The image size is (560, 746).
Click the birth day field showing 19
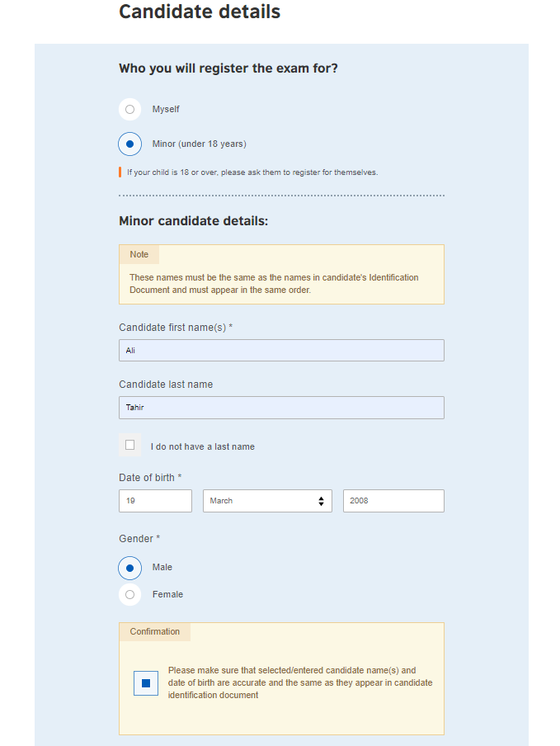155,501
